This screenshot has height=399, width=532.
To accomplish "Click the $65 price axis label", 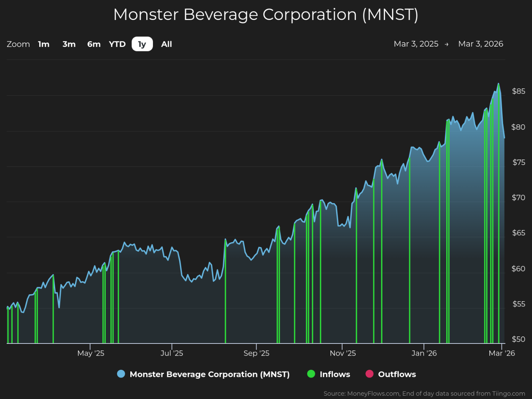I will coord(518,232).
